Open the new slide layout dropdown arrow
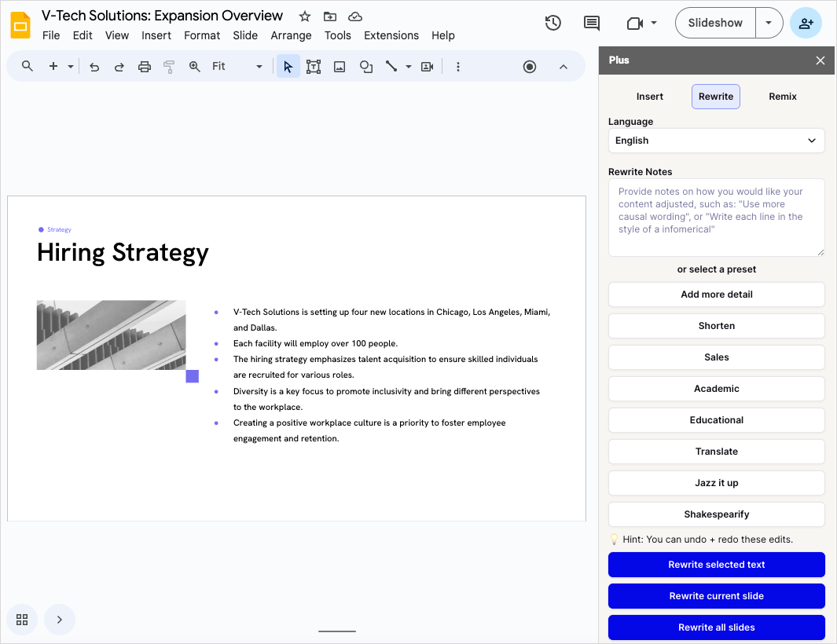Image resolution: width=837 pixels, height=644 pixels. 71,67
